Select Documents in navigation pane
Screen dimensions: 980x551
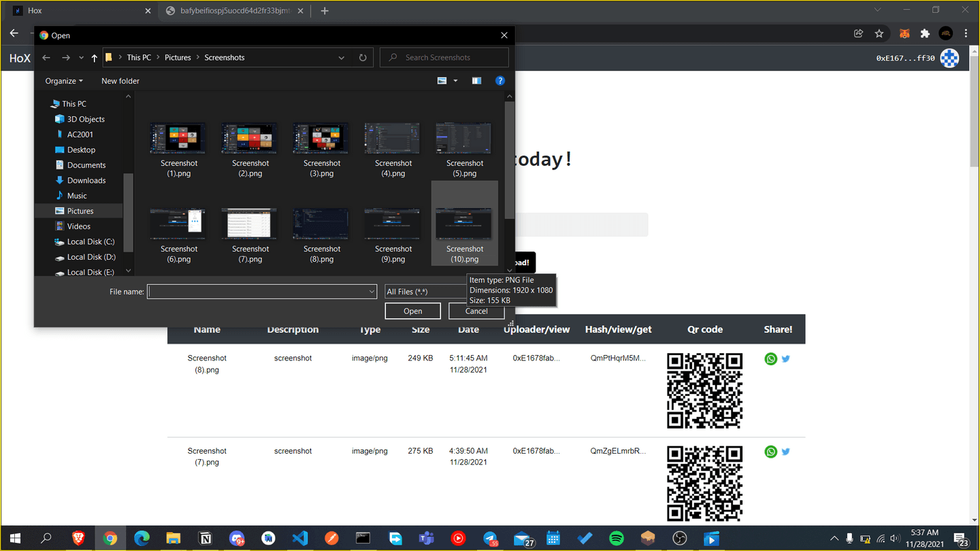click(x=80, y=165)
